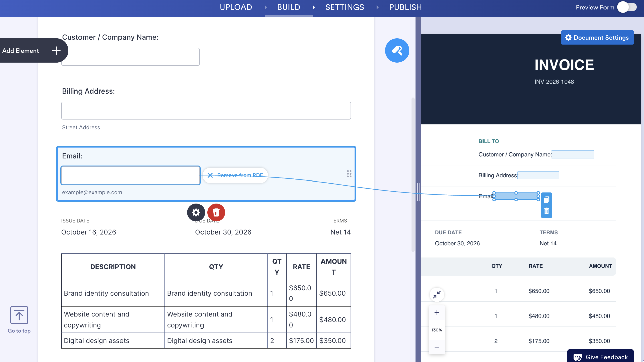This screenshot has height=362, width=644.
Task: Click the INV-2026-1048 invoice number
Action: 554,82
